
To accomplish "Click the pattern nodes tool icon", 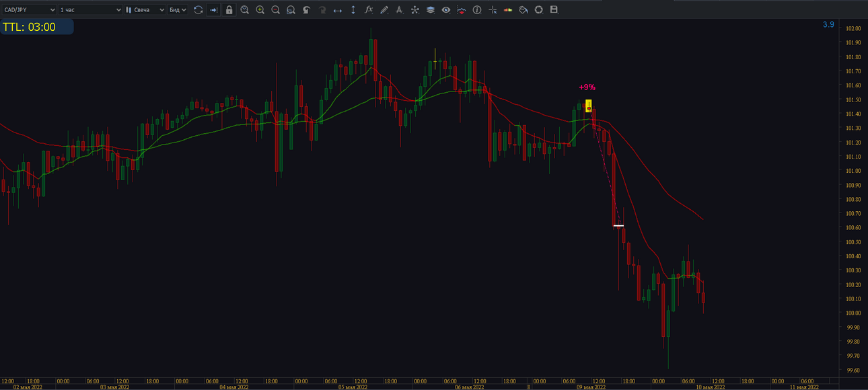I will pos(414,10).
